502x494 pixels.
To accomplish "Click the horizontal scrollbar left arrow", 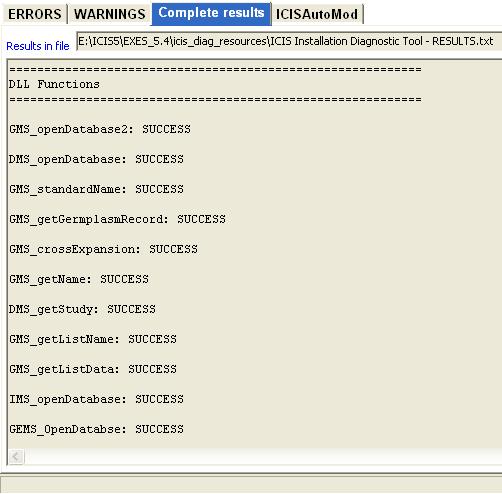I will 16,457.
